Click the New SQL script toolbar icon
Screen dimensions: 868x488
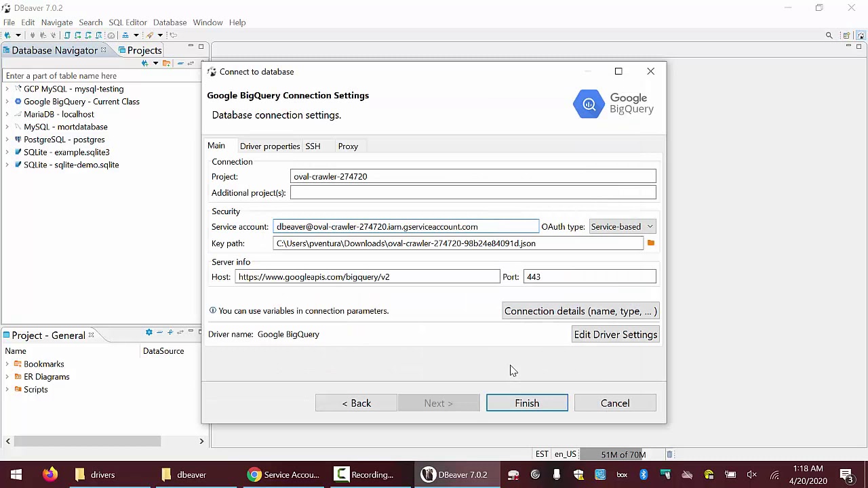click(88, 35)
